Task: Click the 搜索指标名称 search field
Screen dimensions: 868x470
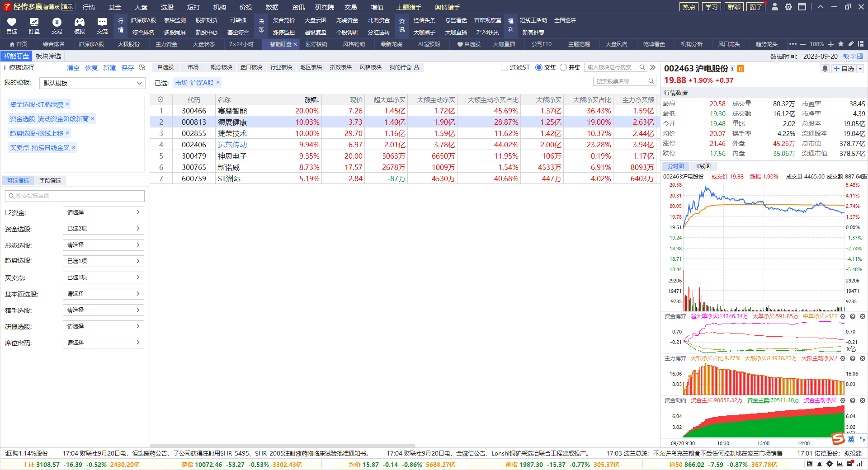Action: (x=75, y=196)
